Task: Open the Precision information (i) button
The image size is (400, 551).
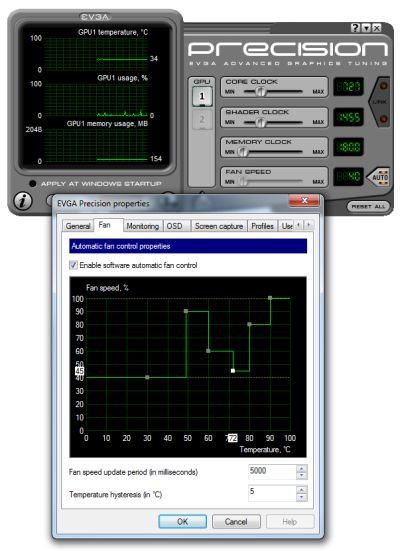Action: click(x=23, y=201)
